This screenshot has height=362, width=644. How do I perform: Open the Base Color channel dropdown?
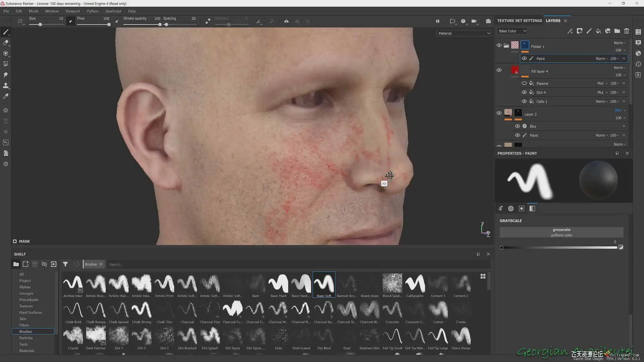coord(512,31)
